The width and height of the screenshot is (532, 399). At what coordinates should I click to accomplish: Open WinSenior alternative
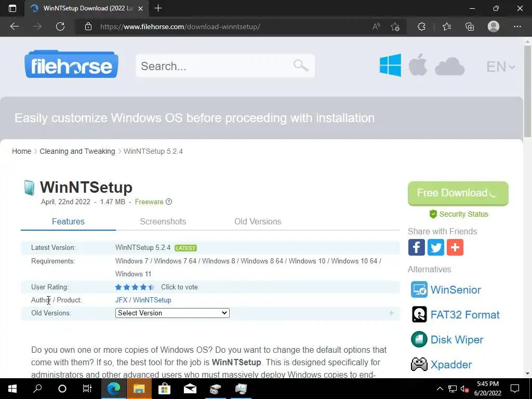coord(456,290)
